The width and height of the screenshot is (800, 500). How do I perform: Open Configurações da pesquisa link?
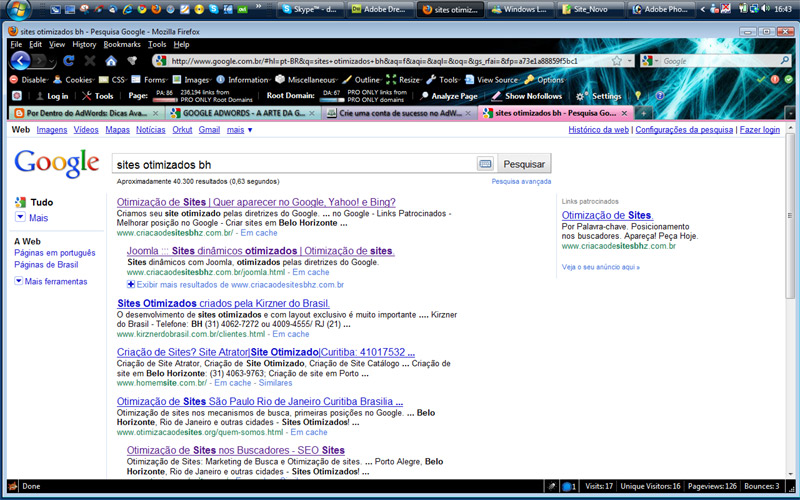[684, 130]
